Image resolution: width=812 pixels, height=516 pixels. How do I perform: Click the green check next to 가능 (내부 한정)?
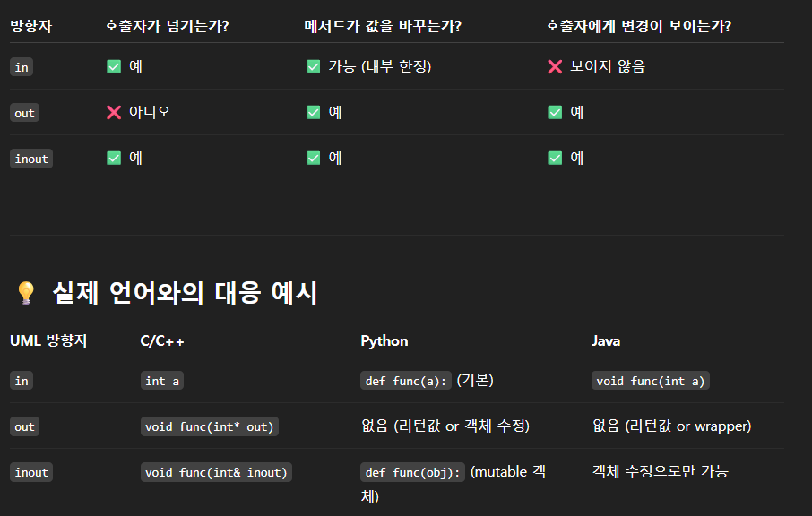(313, 66)
